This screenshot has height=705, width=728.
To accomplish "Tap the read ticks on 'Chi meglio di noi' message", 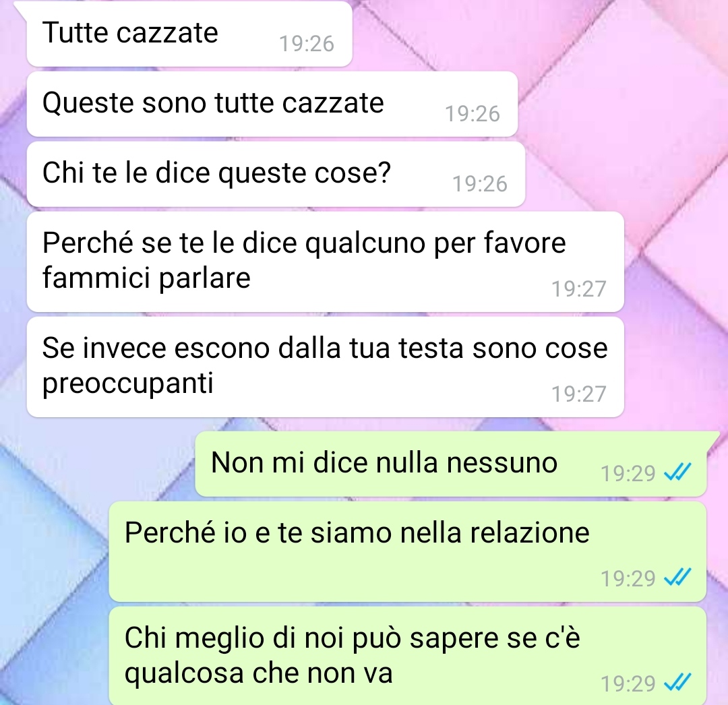I will coord(678,683).
